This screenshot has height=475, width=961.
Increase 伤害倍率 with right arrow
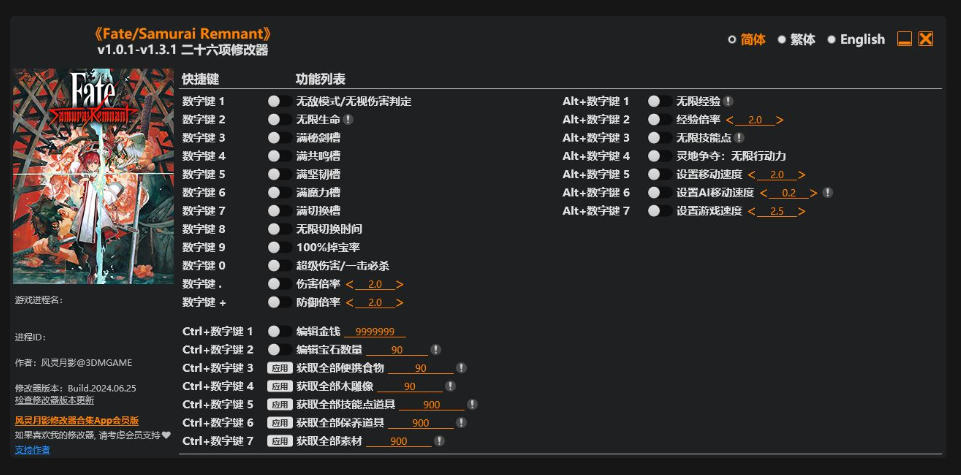400,285
